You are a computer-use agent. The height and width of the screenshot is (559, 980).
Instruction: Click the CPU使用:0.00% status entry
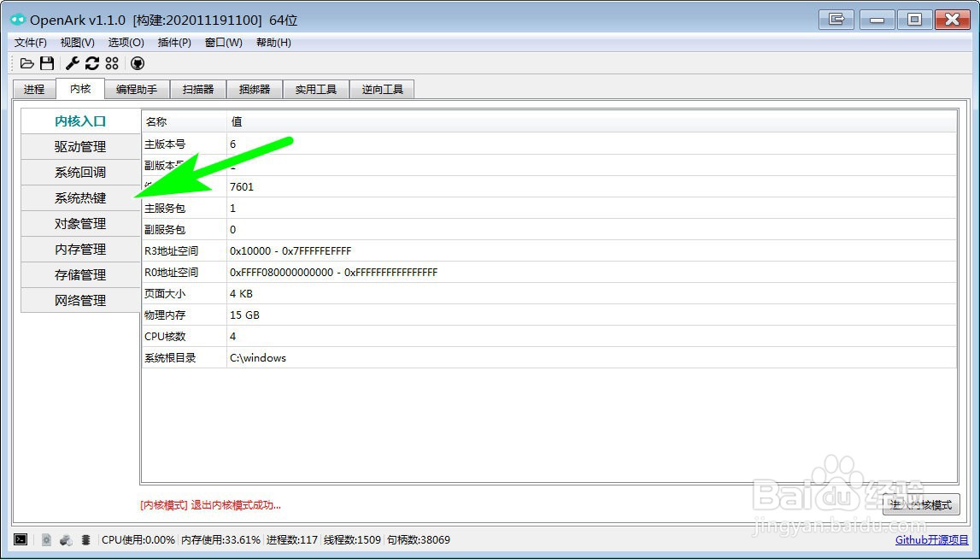click(x=138, y=539)
